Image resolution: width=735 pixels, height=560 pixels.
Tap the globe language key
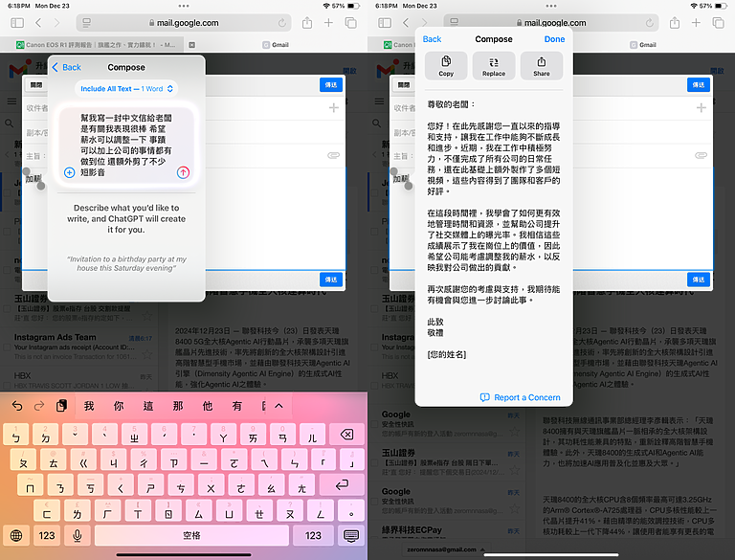click(16, 535)
